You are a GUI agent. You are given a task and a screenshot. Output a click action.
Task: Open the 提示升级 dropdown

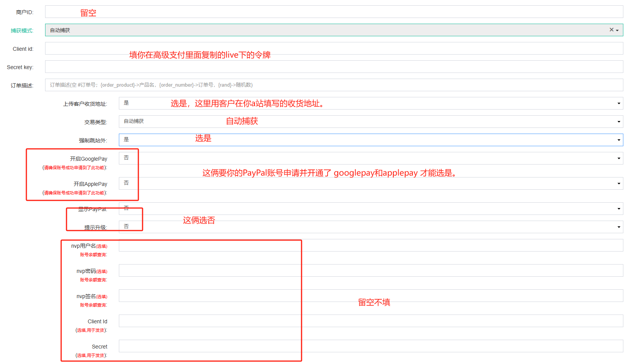(371, 227)
